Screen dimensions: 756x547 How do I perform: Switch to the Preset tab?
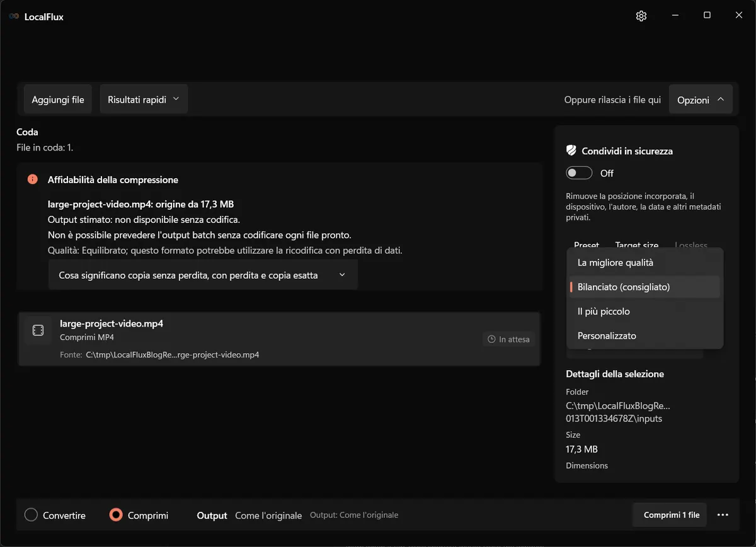586,245
